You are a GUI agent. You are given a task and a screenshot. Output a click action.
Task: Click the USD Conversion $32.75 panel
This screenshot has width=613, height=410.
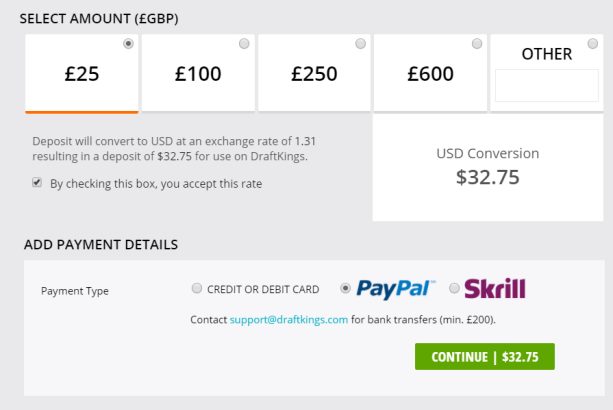[x=488, y=168]
